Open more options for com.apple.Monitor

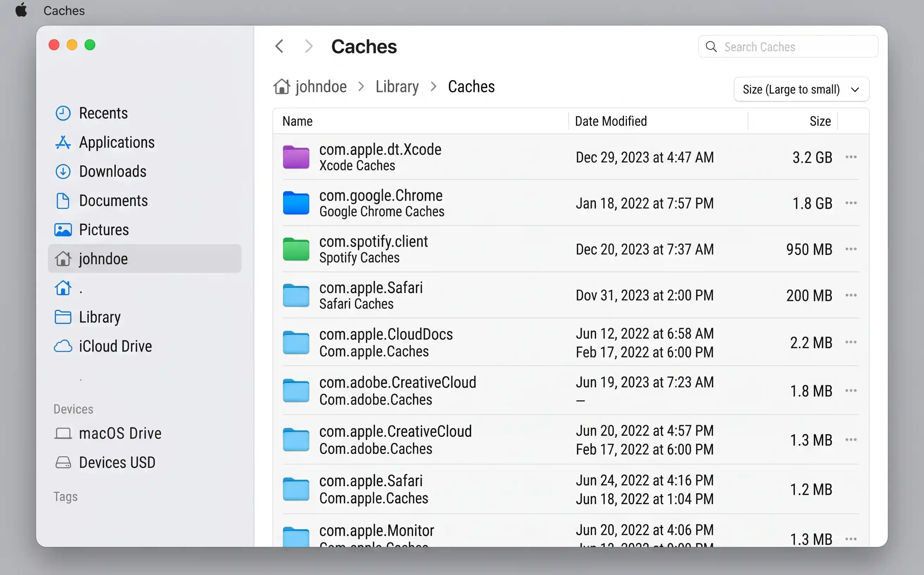click(851, 539)
